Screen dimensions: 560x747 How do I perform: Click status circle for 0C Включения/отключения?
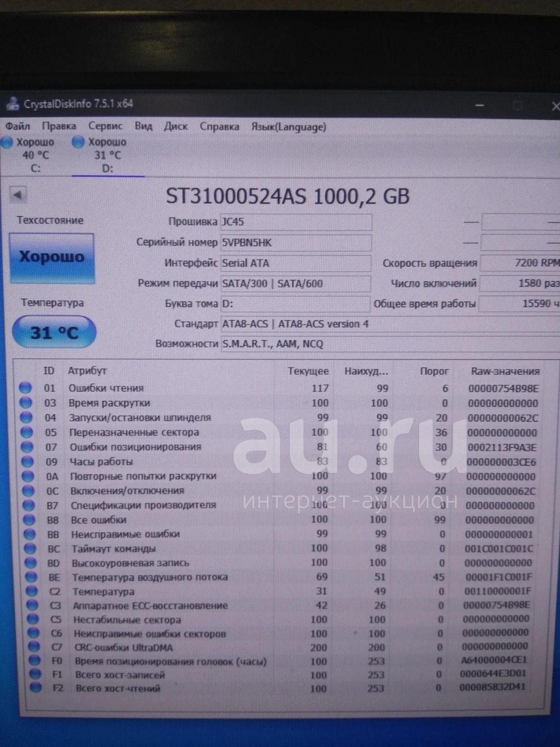click(x=28, y=491)
